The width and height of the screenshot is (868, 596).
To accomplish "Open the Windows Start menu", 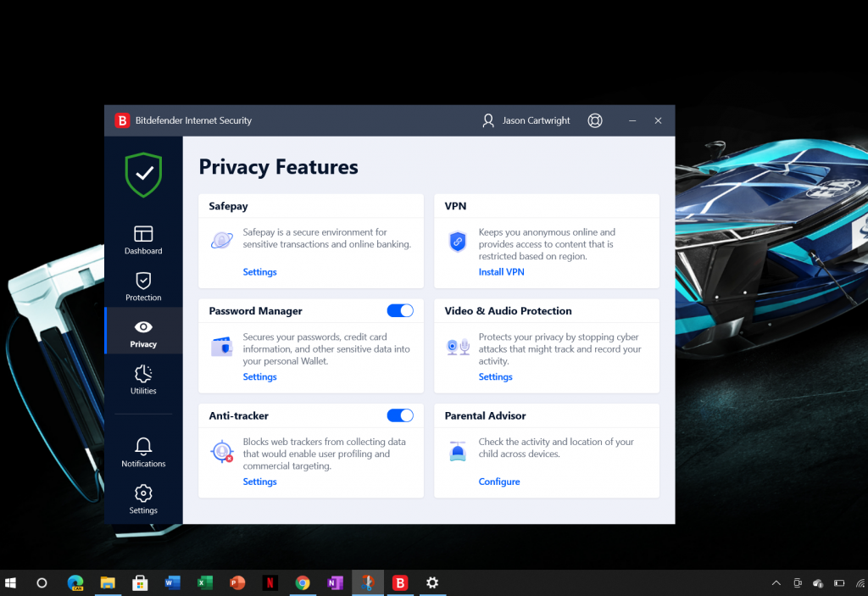I will coord(11,582).
